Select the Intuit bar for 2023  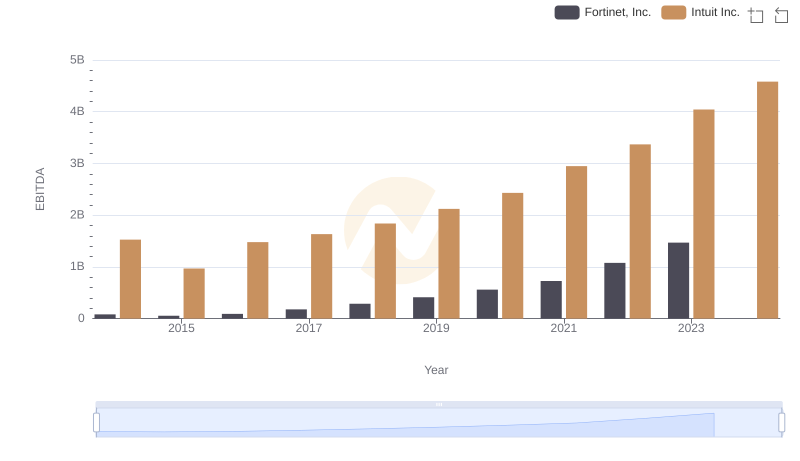[x=704, y=214]
